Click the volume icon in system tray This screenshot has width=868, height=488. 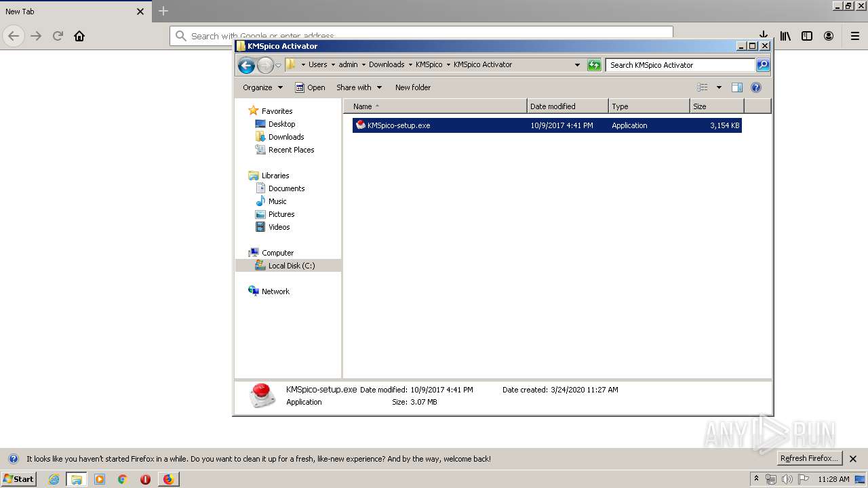coord(787,479)
